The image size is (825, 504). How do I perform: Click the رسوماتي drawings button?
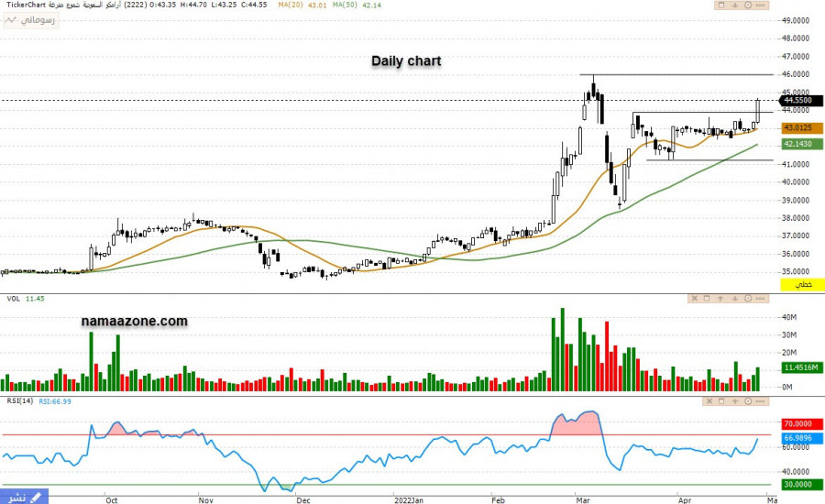(x=30, y=20)
